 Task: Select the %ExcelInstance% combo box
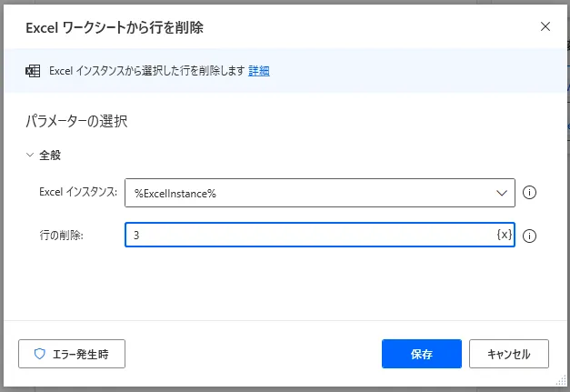click(x=309, y=193)
